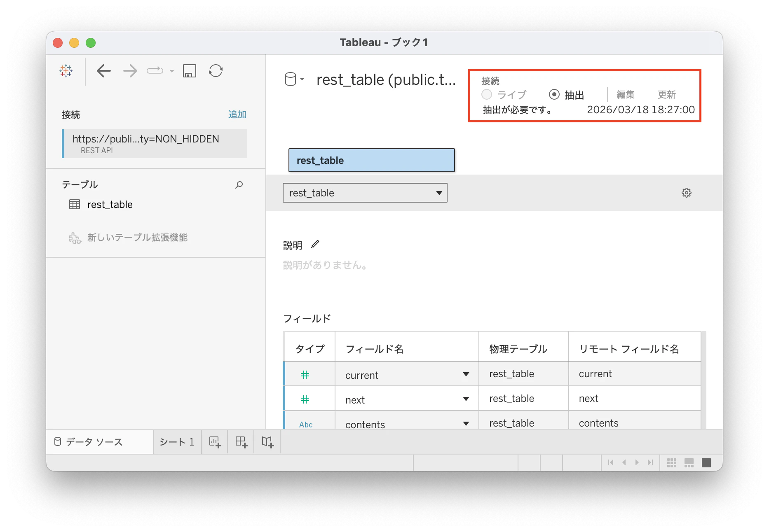
Task: Show filmstrip view icon
Action: coord(689,463)
